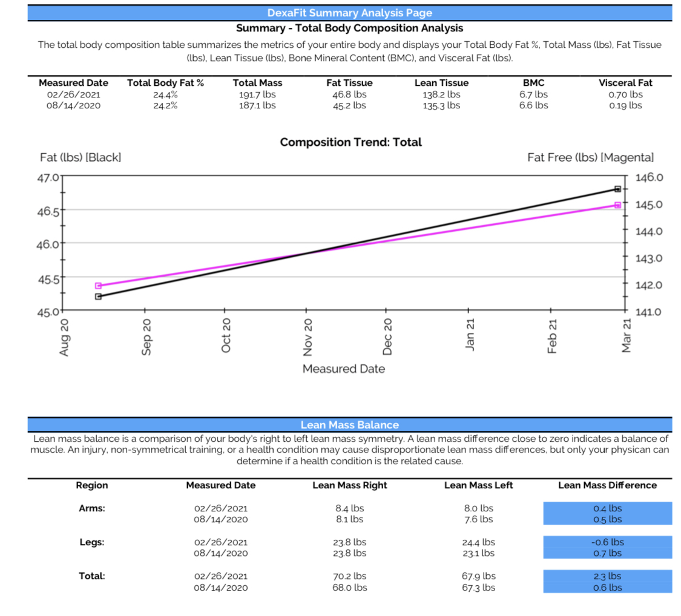Select the 6.6 lbs BMC value
This screenshot has width=681, height=616.
pyautogui.click(x=533, y=105)
